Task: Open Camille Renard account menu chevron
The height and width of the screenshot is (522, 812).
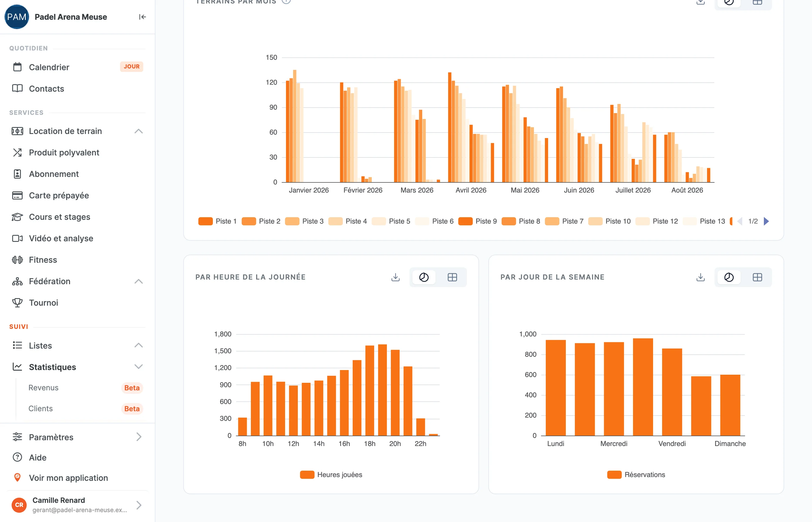Action: tap(139, 505)
